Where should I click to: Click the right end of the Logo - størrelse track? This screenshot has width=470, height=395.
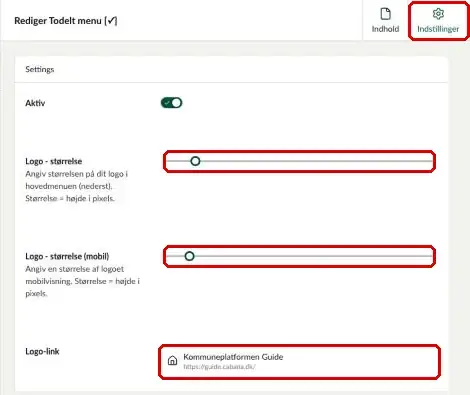point(430,161)
